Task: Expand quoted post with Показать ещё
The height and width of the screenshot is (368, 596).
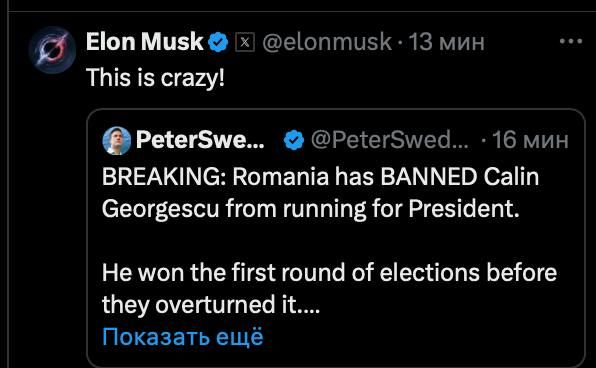Action: click(x=183, y=336)
